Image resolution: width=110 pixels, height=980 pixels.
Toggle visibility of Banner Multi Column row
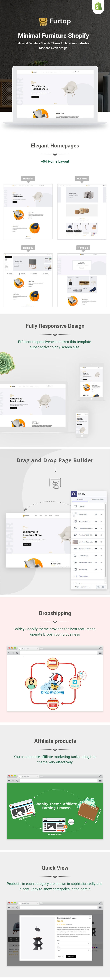tap(96, 549)
